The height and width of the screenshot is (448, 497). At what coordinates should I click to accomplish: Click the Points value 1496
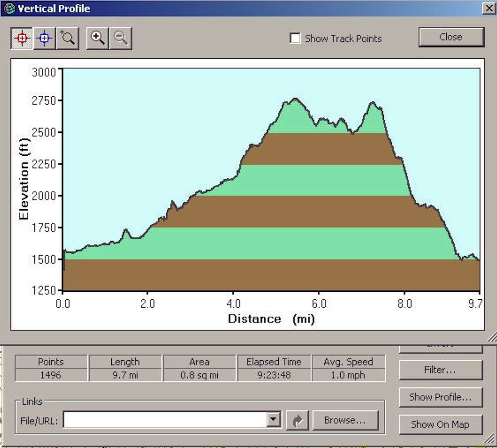[51, 375]
